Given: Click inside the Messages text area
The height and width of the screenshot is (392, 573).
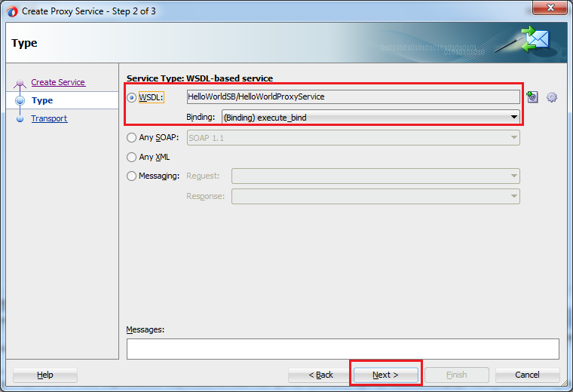Looking at the screenshot, I should tap(343, 349).
